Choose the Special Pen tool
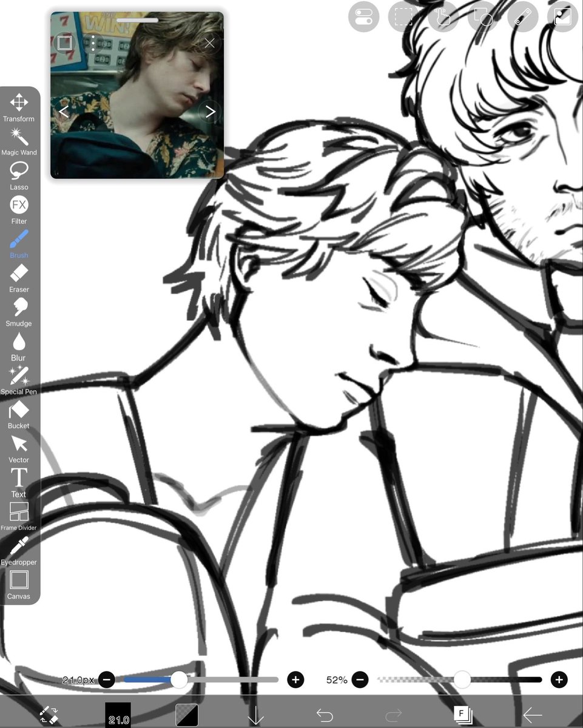Screen dimensions: 583x728 (x=19, y=380)
